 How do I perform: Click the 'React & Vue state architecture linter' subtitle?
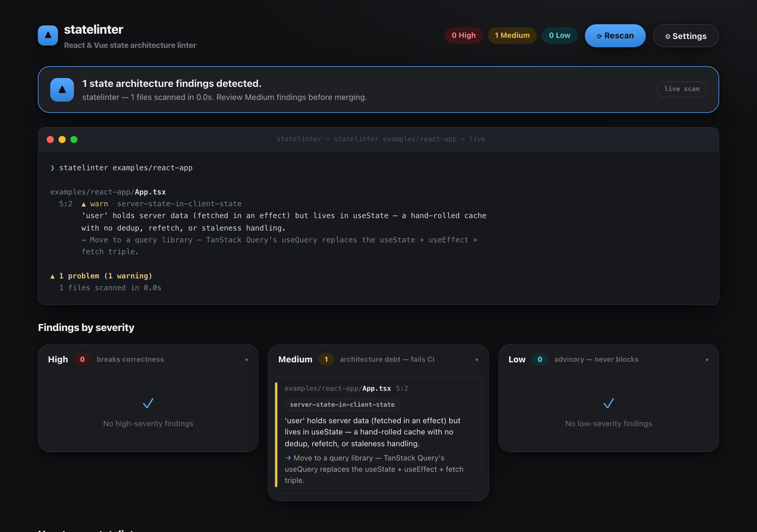click(x=130, y=45)
